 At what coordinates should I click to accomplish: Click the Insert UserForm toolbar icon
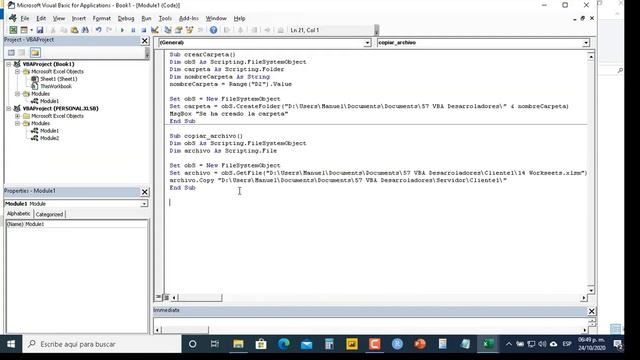(x=24, y=30)
